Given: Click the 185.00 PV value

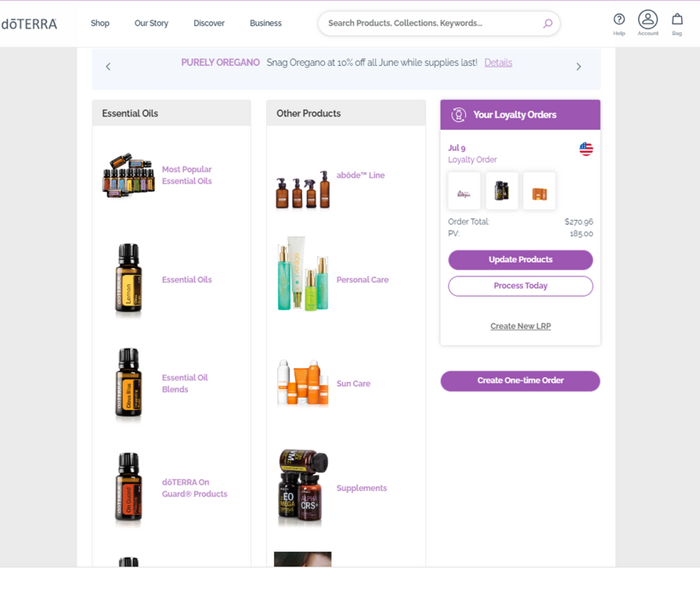Looking at the screenshot, I should coord(581,234).
